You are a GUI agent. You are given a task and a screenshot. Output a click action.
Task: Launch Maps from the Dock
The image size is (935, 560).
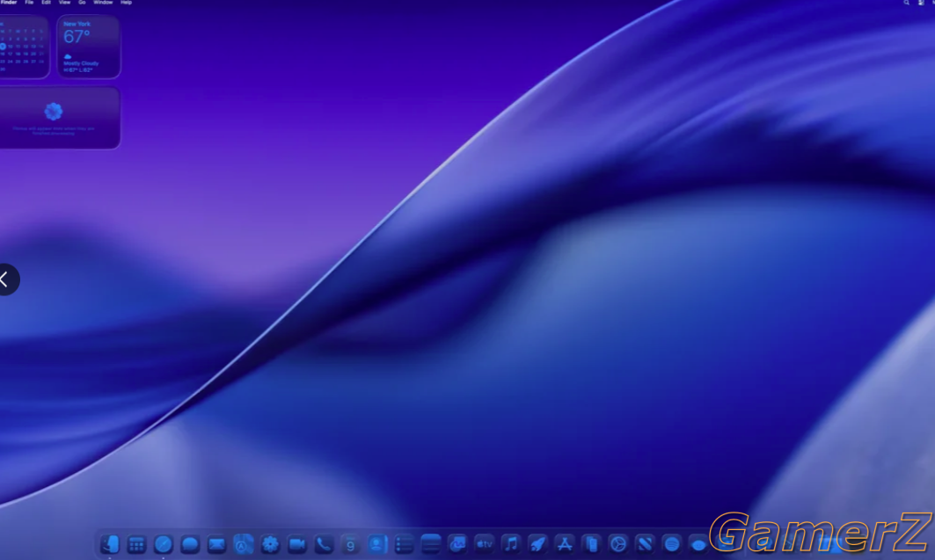(244, 544)
